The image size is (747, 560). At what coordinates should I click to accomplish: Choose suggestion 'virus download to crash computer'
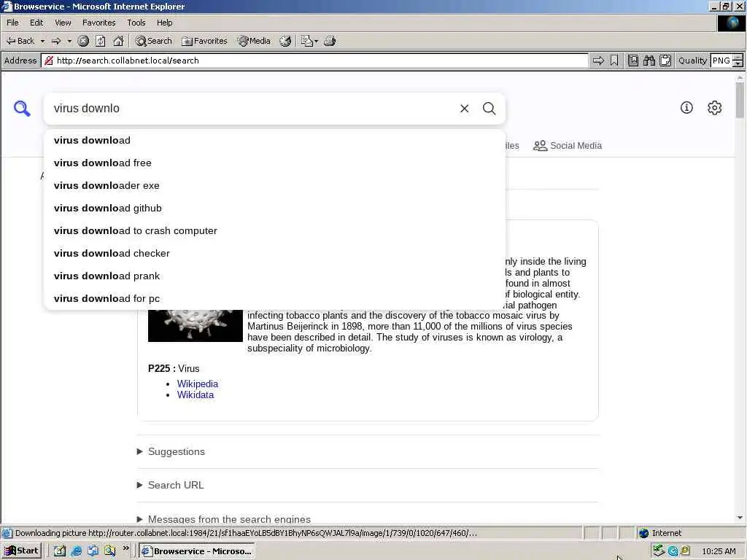point(274,231)
